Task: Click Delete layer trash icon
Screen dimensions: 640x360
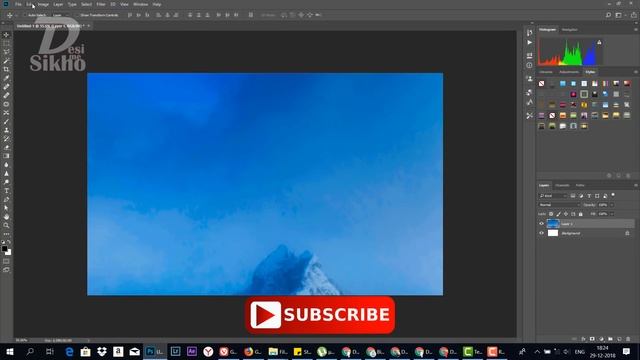Action: (628, 339)
